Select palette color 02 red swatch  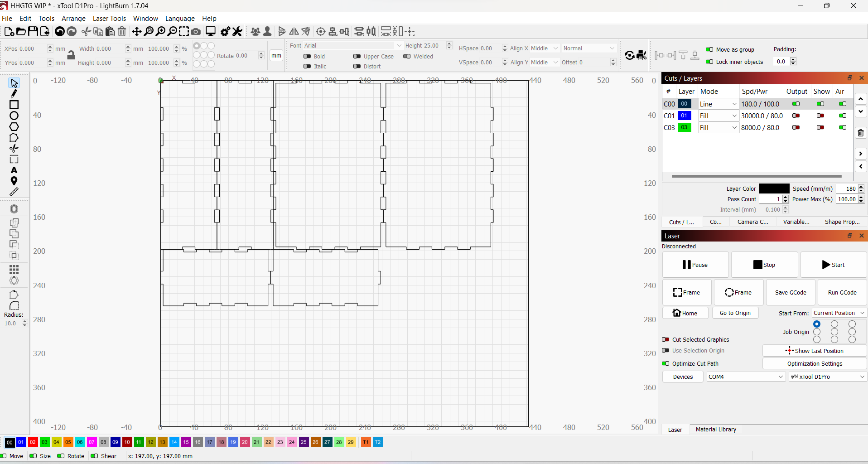tap(33, 442)
